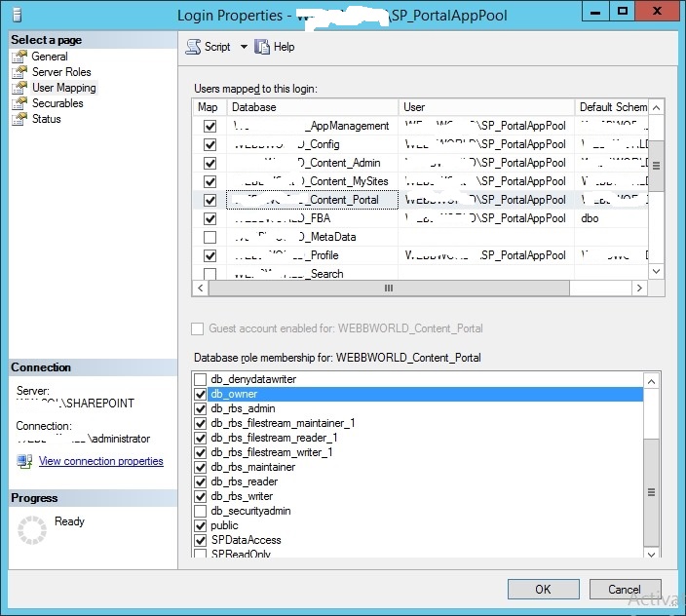Uncheck the db_owner role checkbox
The image size is (686, 616).
(201, 394)
